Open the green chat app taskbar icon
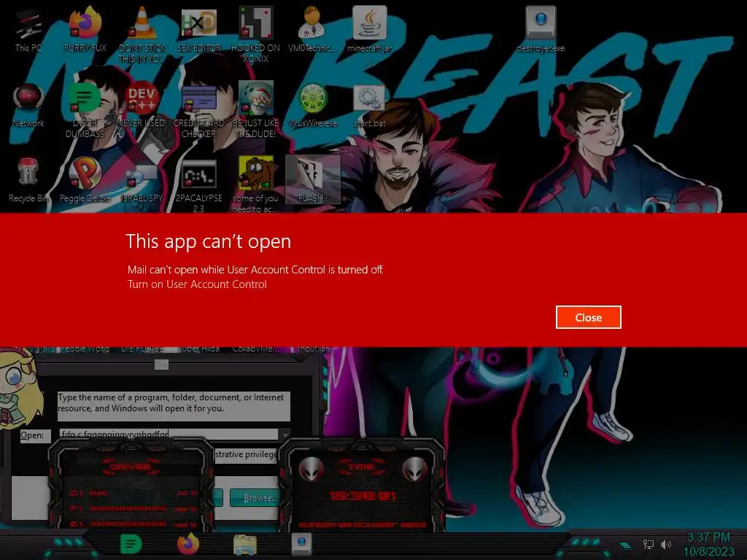 tap(130, 544)
